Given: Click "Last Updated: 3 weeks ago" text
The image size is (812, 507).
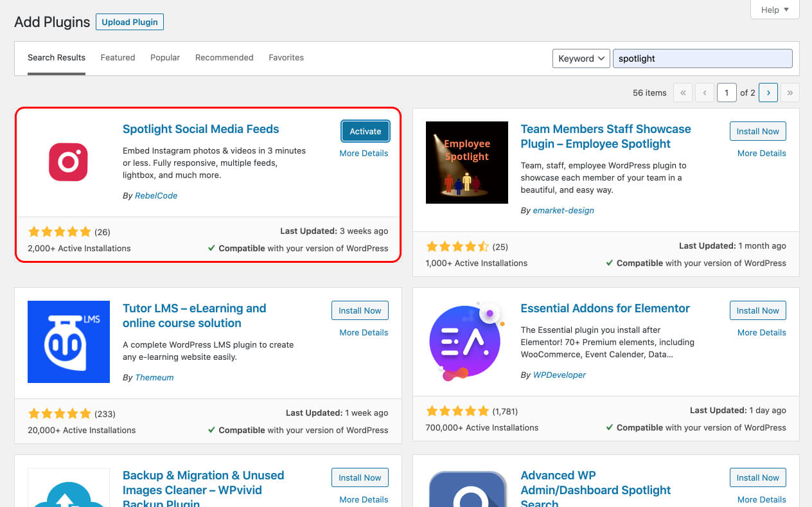Looking at the screenshot, I should click(334, 231).
